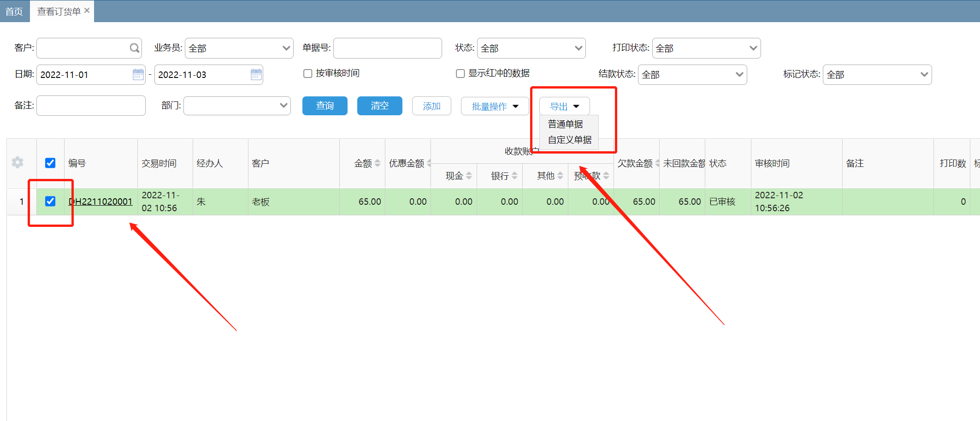Choose 普通单据 from export menu
The image size is (980, 421).
coord(565,124)
